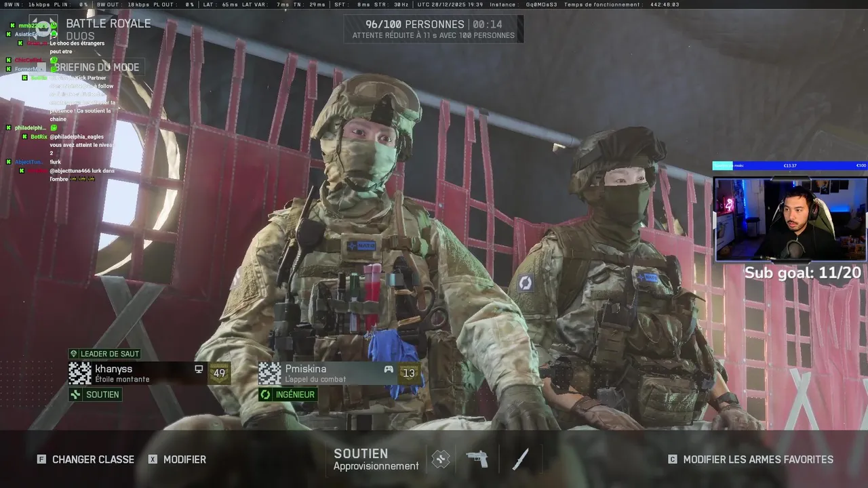
Task: Click the F key CHANGER CLASSE prompt icon
Action: point(41,460)
